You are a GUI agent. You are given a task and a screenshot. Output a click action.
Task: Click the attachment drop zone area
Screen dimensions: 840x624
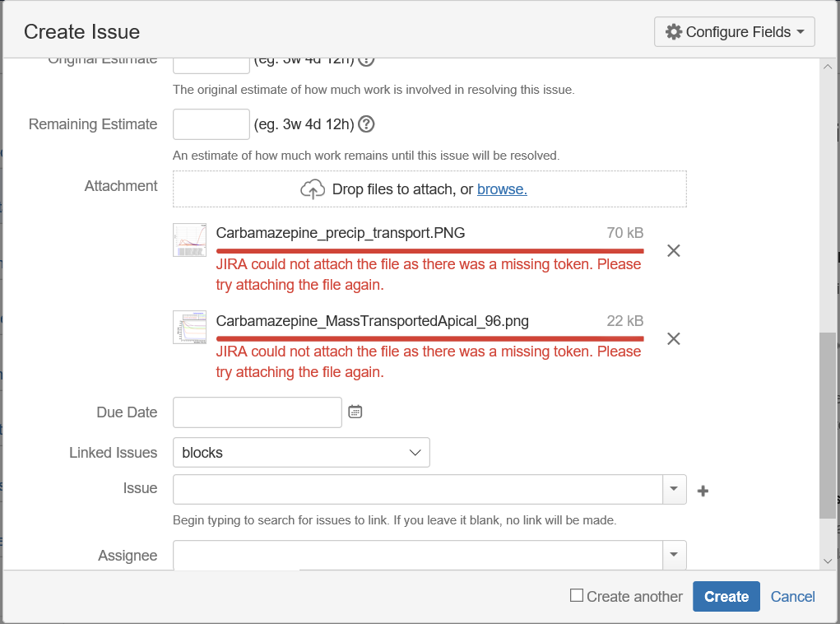point(429,189)
